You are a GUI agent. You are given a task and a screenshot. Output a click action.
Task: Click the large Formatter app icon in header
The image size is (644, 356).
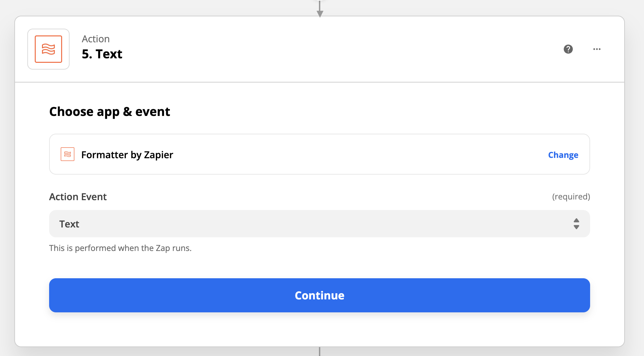coord(48,49)
